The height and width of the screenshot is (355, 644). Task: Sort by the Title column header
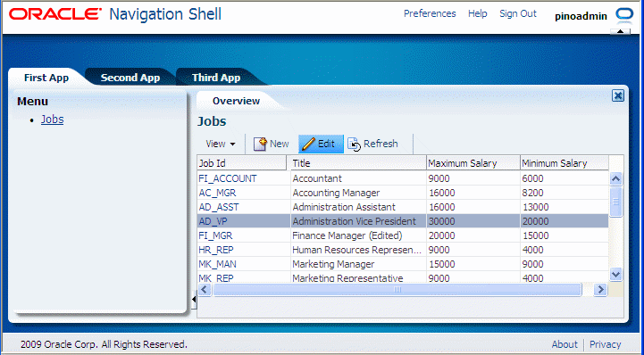(x=358, y=163)
